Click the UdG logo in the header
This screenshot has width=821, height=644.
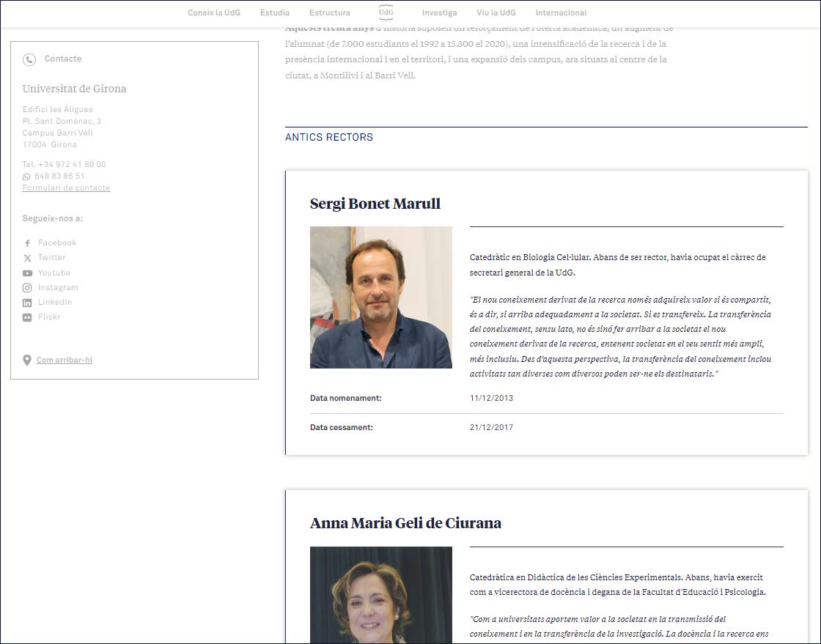pyautogui.click(x=386, y=12)
